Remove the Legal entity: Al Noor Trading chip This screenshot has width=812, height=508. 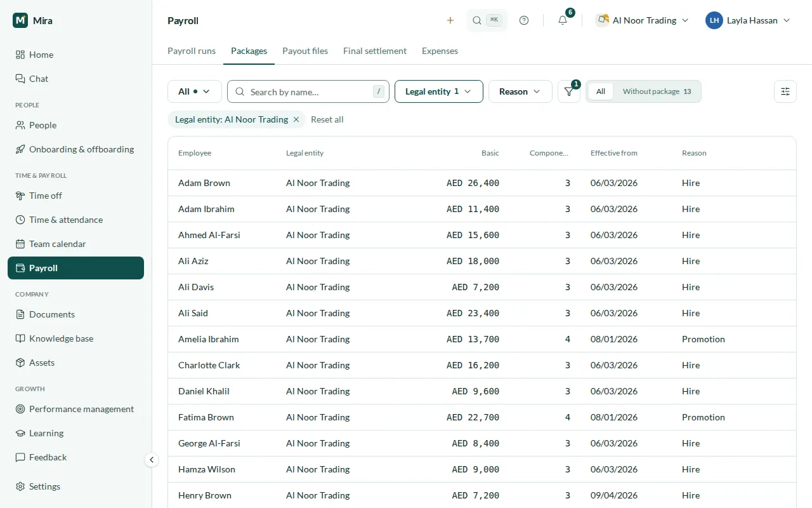[296, 119]
